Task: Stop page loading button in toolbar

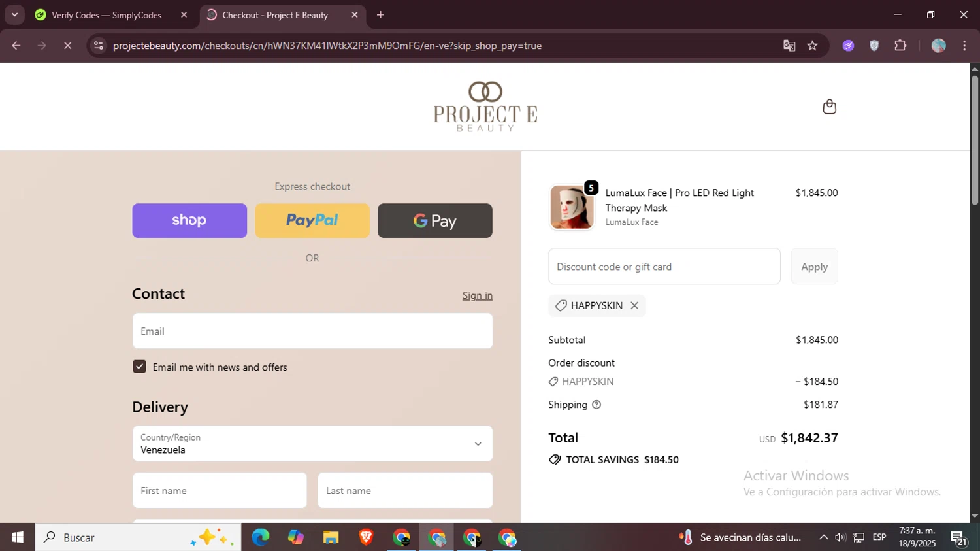Action: tap(67, 46)
